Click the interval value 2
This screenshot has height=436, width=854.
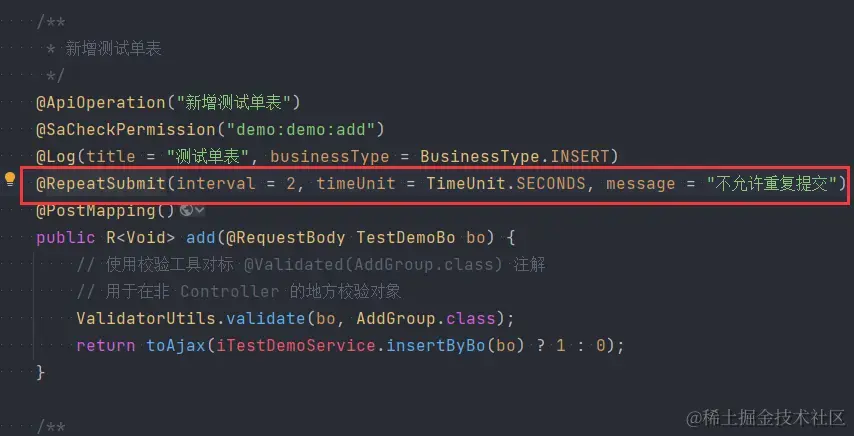coord(290,183)
